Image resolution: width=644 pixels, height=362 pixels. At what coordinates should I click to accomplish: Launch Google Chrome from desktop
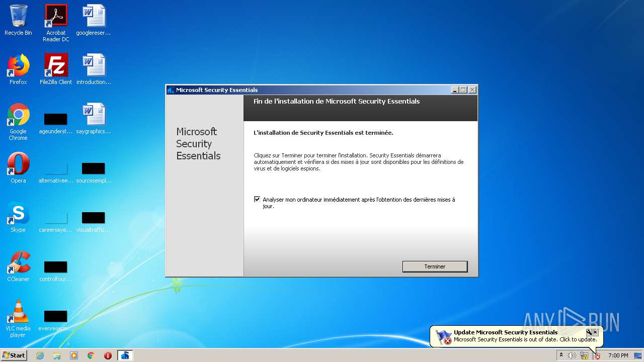click(18, 122)
